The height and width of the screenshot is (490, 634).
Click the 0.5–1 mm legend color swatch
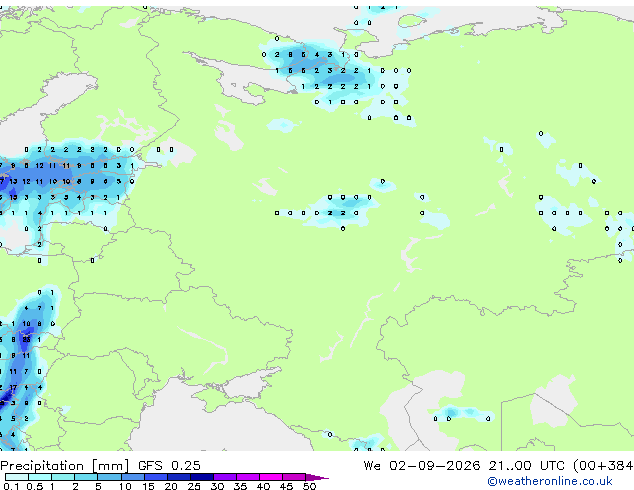[x=40, y=477]
